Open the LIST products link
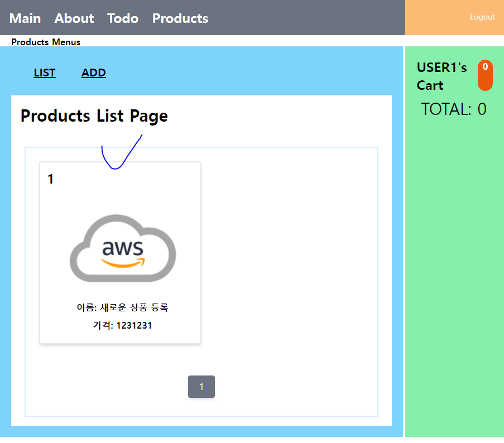 coord(45,73)
